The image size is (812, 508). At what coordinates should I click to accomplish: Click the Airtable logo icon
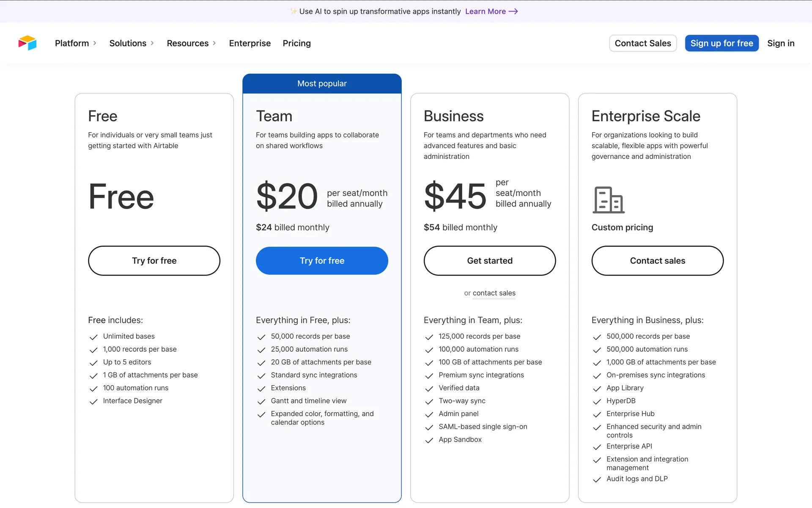[27, 43]
